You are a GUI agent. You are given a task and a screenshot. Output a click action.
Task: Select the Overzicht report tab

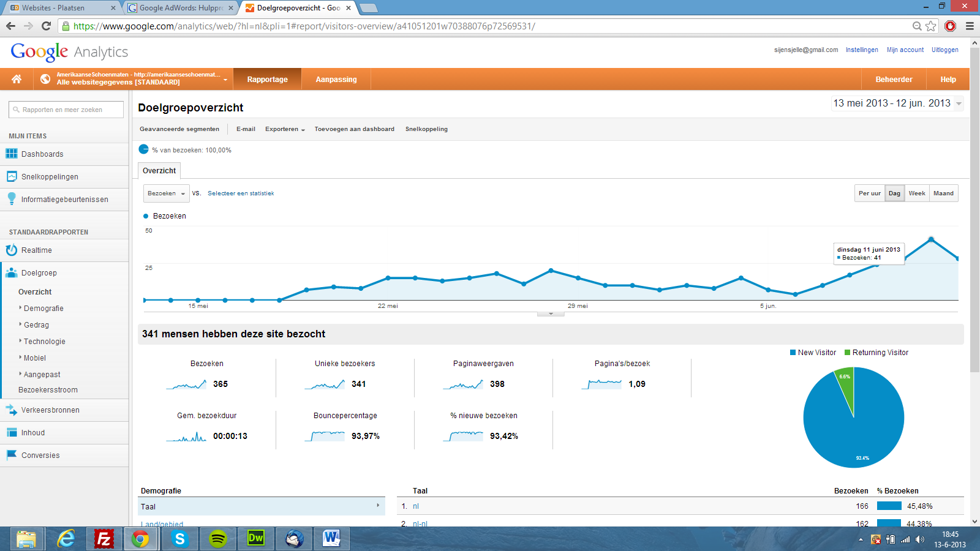pos(159,171)
